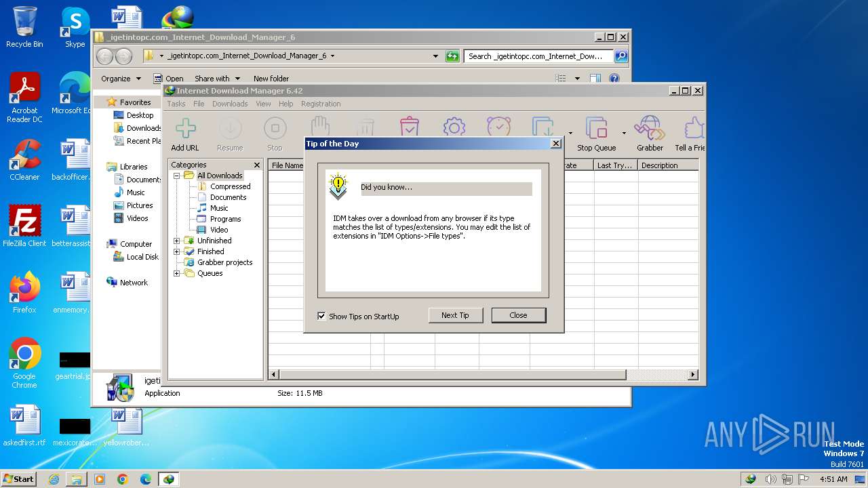Click the Explorer refresh green arrows button

[x=452, y=56]
